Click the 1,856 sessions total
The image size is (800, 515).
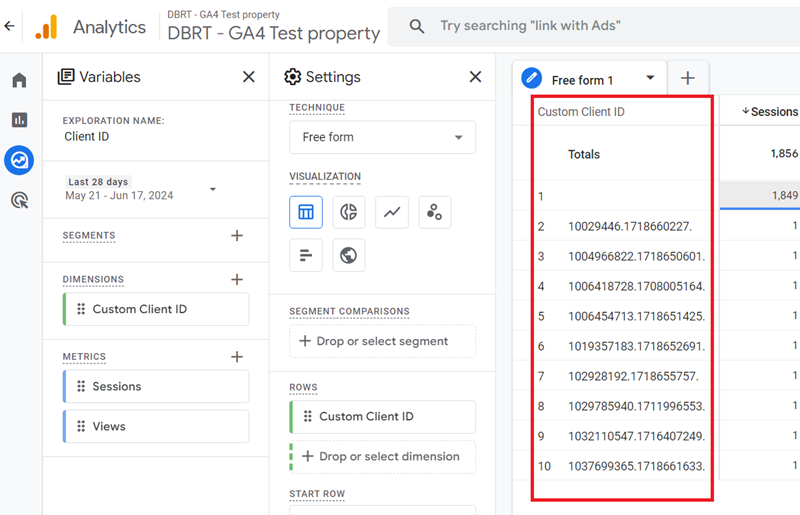click(784, 153)
